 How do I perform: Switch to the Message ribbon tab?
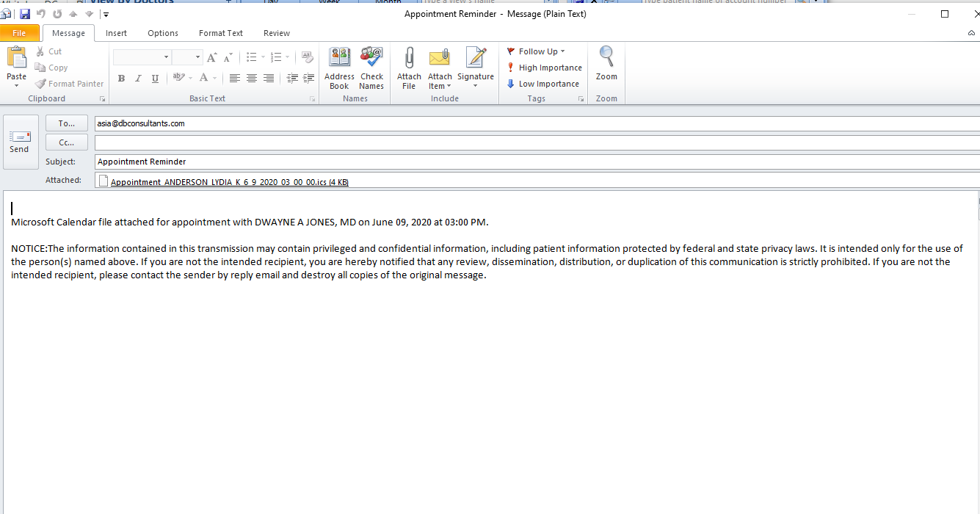tap(68, 33)
